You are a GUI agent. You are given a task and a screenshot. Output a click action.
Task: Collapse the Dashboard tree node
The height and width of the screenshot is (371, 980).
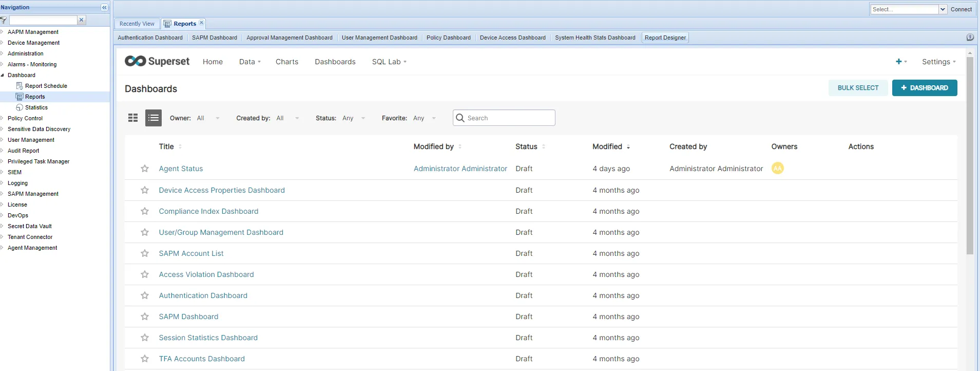(3, 75)
